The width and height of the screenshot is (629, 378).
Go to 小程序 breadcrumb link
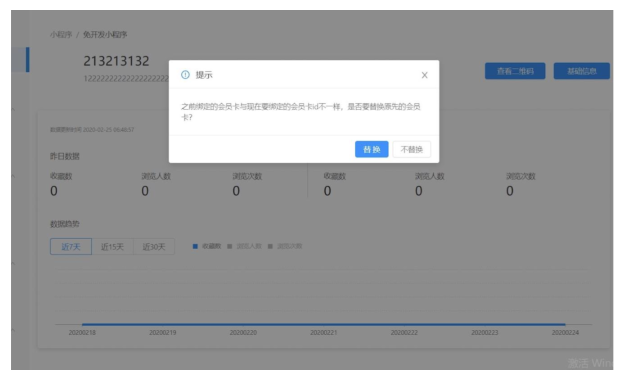coord(61,35)
